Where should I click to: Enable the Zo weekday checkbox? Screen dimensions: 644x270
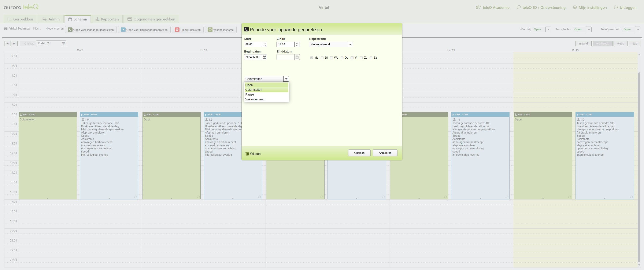(x=371, y=58)
